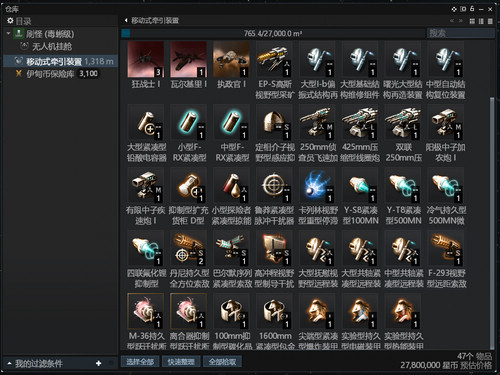The width and height of the screenshot is (500, 375).
Task: Open the 目录 gear settings icon
Action: tap(10, 21)
